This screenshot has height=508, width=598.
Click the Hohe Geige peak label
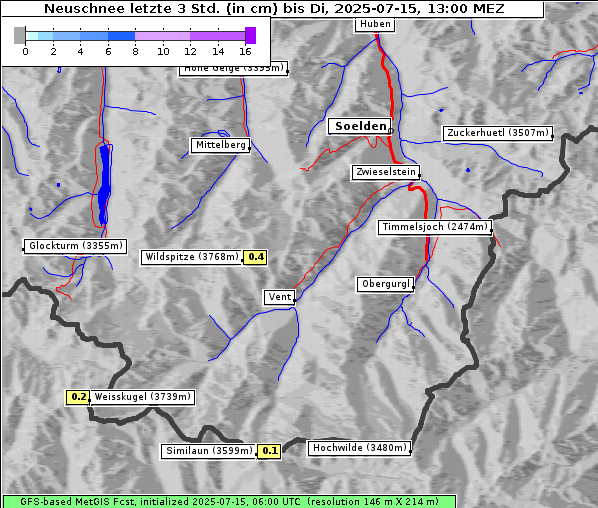[233, 69]
